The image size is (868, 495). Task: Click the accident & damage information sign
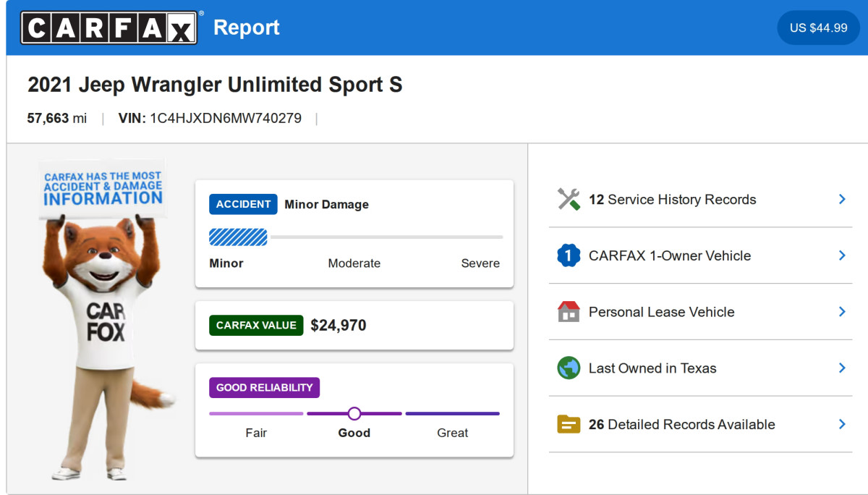pos(102,189)
